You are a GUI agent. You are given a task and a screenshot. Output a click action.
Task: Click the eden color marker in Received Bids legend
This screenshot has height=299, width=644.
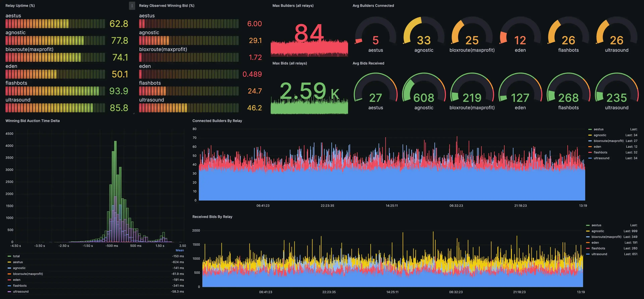pyautogui.click(x=588, y=243)
